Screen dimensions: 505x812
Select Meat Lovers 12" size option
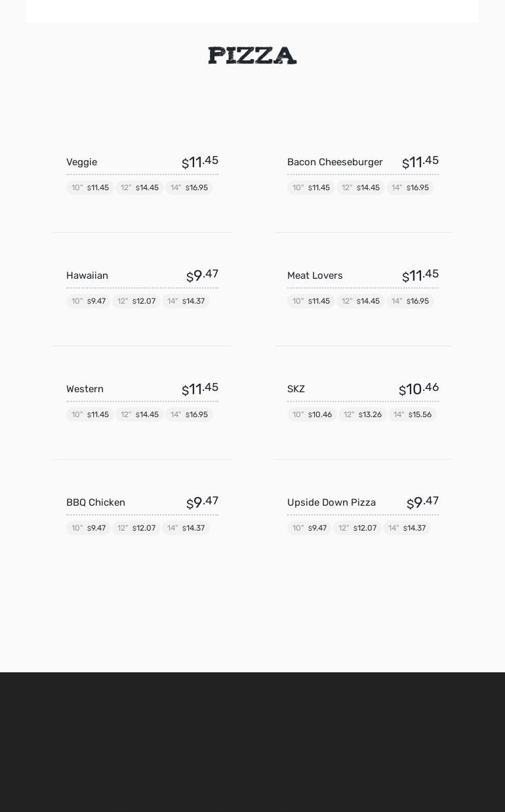[361, 301]
